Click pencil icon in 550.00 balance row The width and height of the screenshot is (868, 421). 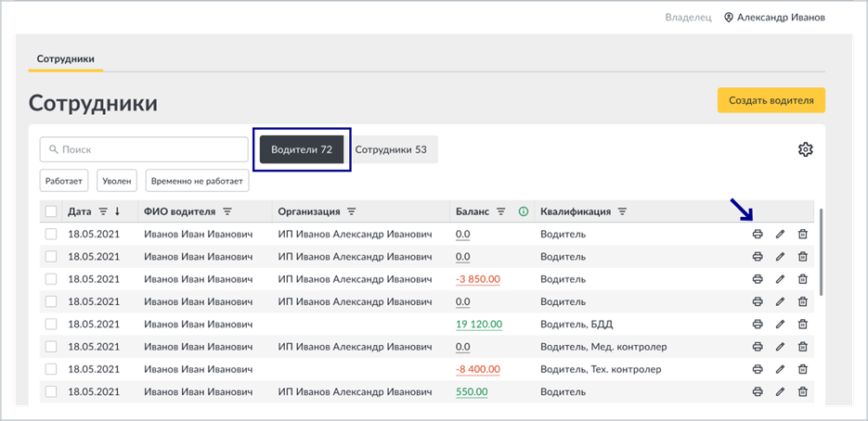[x=780, y=391]
